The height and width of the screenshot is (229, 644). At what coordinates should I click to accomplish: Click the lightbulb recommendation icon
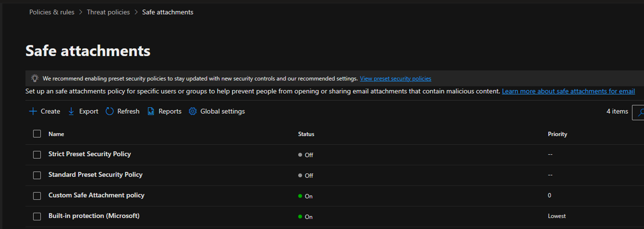tap(35, 78)
